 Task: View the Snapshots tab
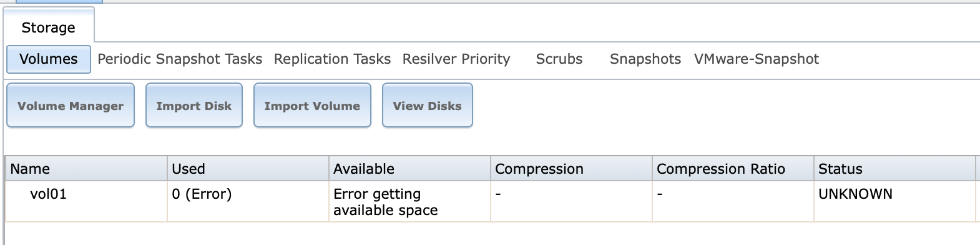pyautogui.click(x=645, y=59)
